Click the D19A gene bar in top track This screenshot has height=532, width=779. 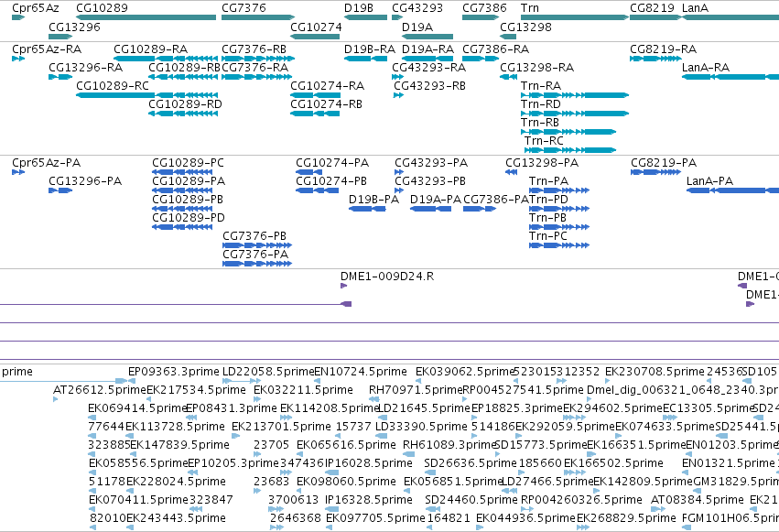(427, 37)
